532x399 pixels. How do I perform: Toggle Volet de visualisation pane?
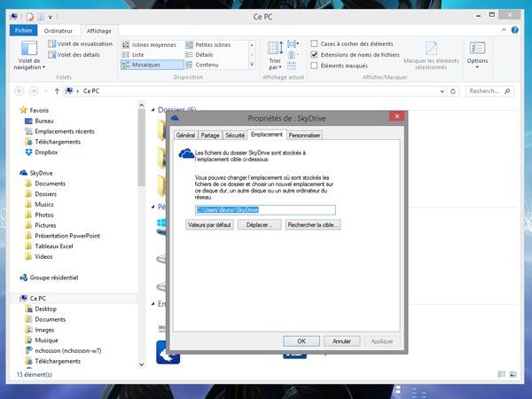(x=81, y=43)
